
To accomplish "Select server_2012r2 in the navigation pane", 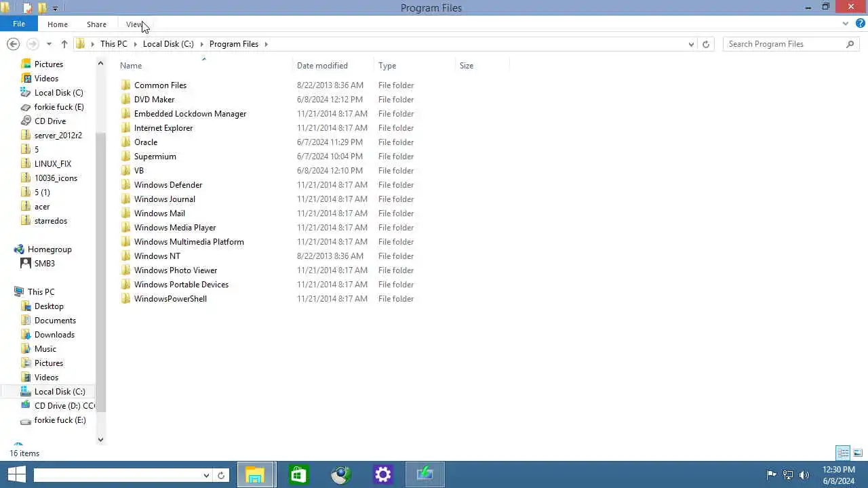I will [x=58, y=136].
